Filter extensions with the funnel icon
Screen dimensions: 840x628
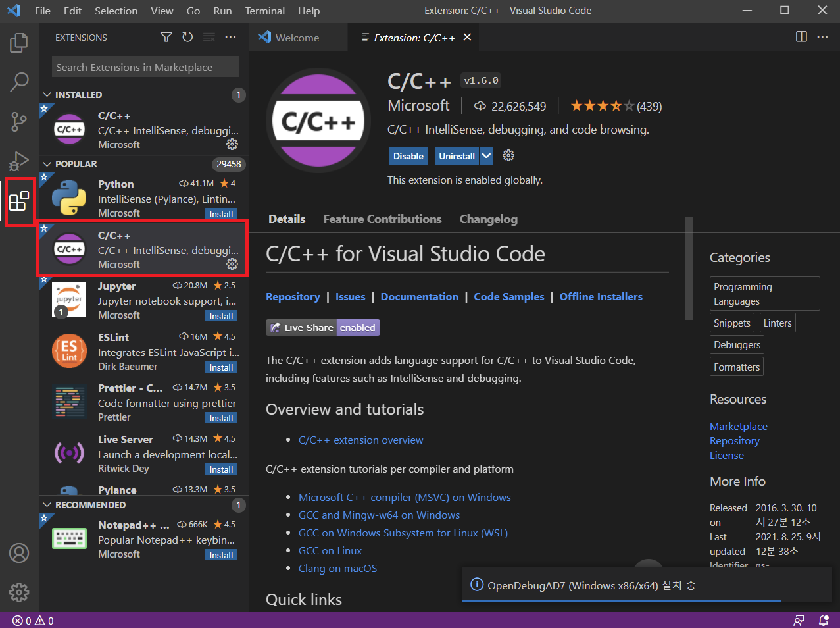(166, 37)
